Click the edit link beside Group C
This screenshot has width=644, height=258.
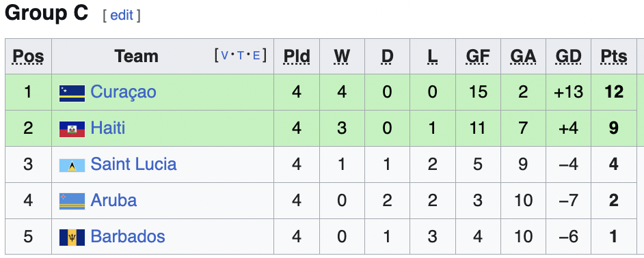[x=122, y=15]
